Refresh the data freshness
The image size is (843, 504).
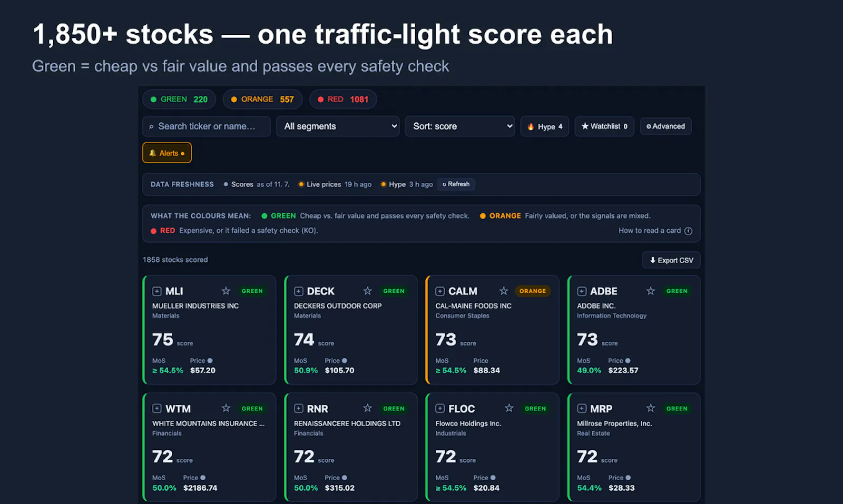[456, 184]
